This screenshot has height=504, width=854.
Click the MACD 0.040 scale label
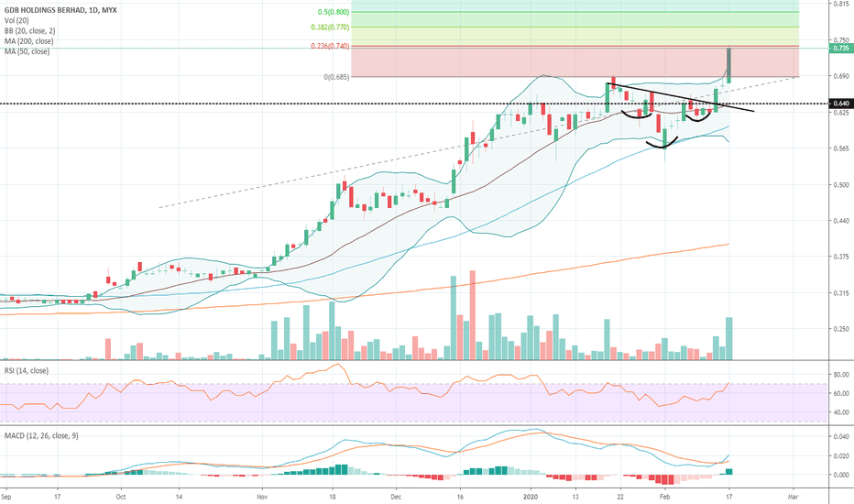841,437
